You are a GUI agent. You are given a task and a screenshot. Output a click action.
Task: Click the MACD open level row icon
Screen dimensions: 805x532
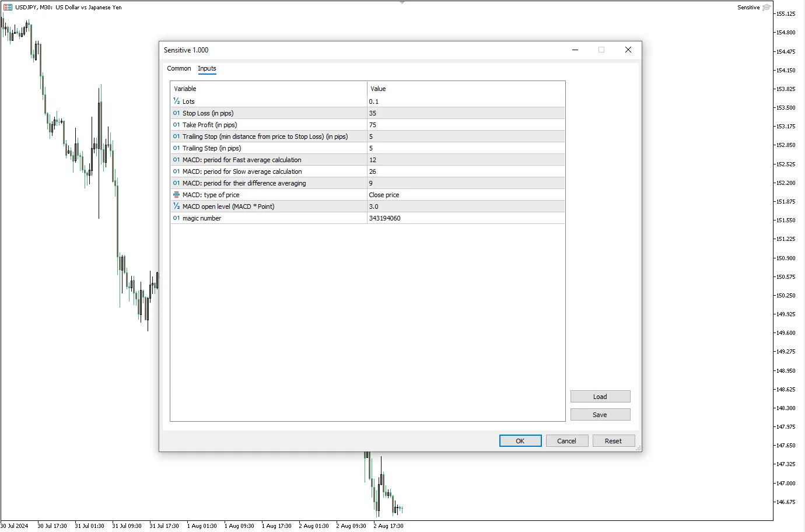[176, 206]
